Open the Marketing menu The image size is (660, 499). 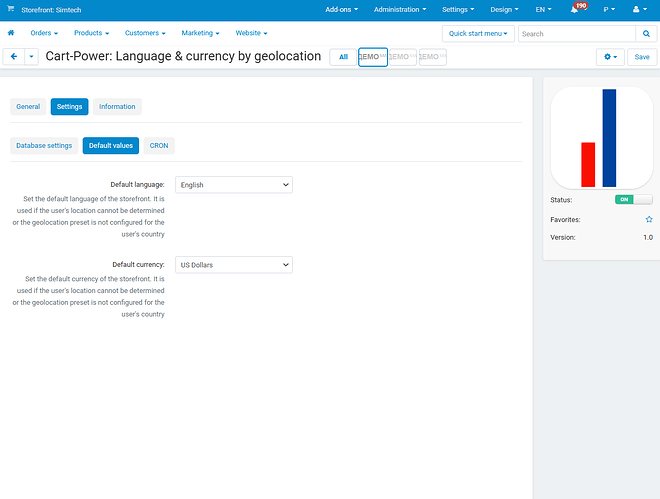point(200,33)
